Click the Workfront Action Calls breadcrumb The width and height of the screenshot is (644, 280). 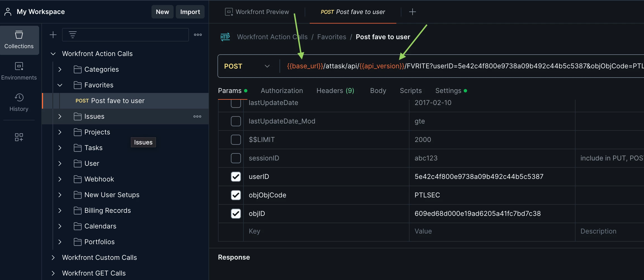click(272, 37)
